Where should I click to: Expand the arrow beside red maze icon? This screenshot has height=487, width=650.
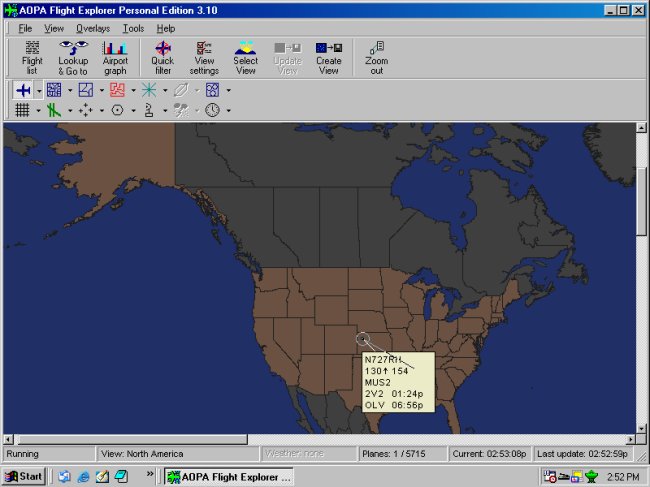133,90
